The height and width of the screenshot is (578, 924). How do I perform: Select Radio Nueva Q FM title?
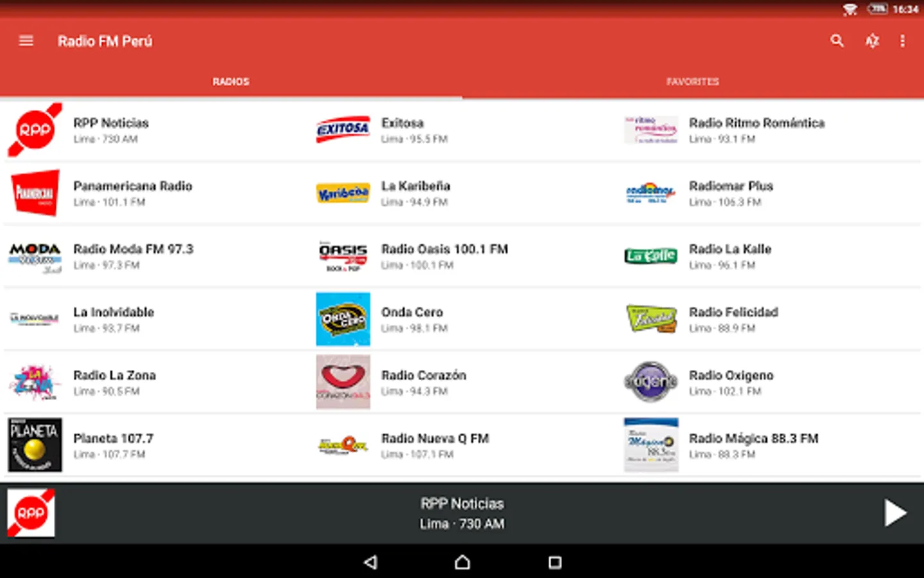[435, 438]
